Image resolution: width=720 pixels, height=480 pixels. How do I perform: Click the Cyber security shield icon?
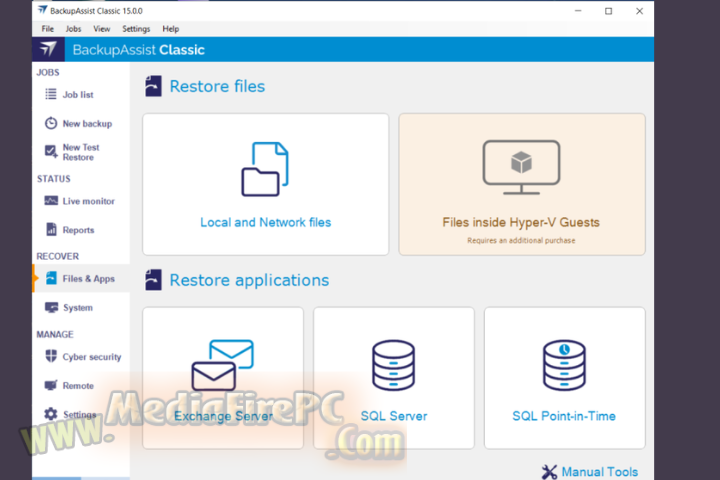pyautogui.click(x=51, y=356)
